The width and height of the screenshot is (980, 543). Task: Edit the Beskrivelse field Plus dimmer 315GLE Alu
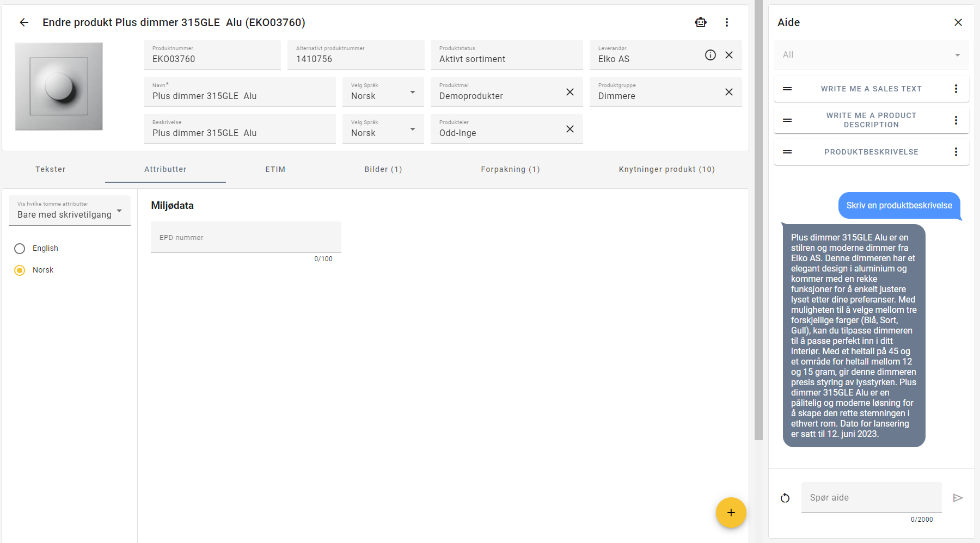coord(240,129)
